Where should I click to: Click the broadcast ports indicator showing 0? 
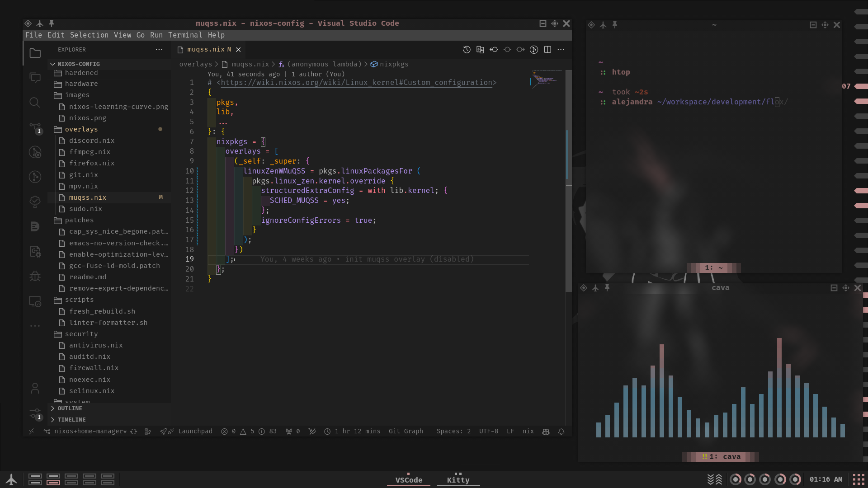(x=293, y=432)
